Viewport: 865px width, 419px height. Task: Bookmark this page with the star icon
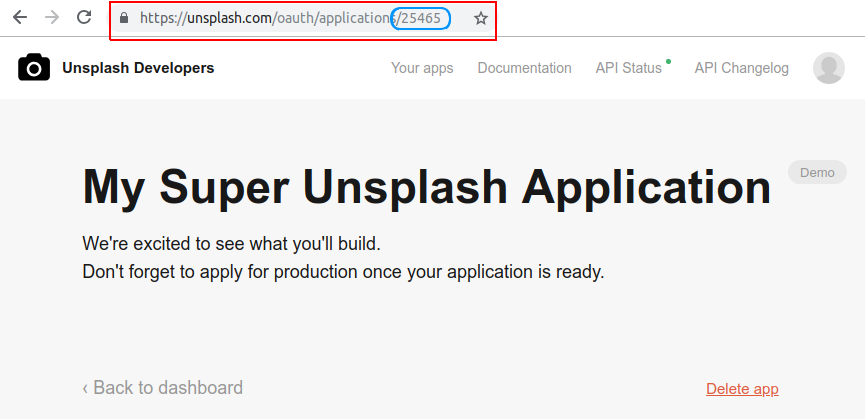coord(480,18)
